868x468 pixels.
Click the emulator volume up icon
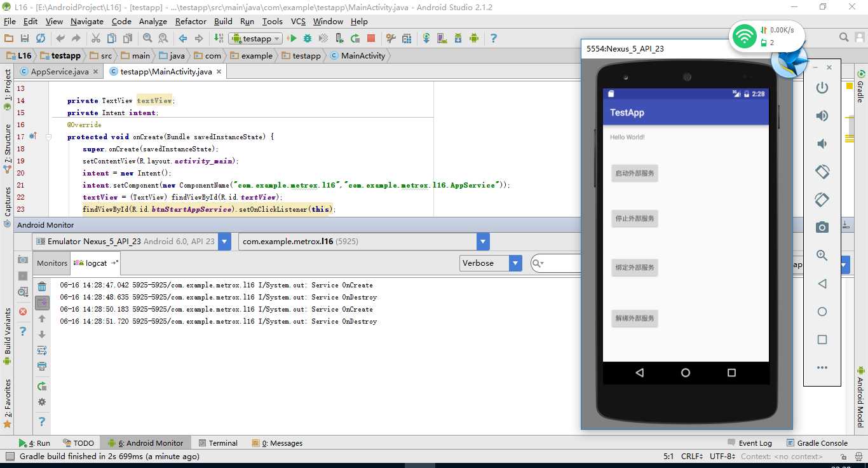coord(822,116)
